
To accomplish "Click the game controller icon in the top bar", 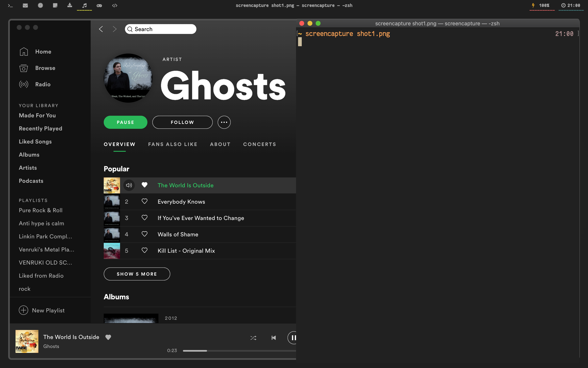I will pyautogui.click(x=99, y=5).
